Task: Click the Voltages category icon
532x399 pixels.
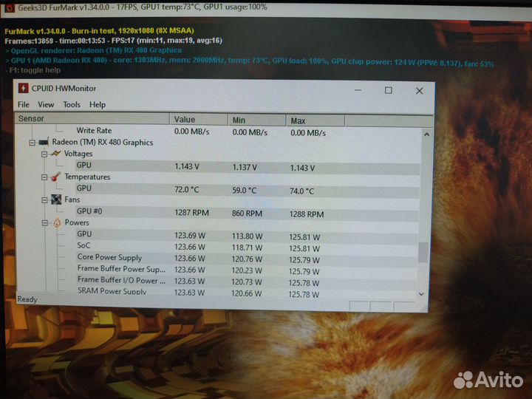Action: (55, 154)
